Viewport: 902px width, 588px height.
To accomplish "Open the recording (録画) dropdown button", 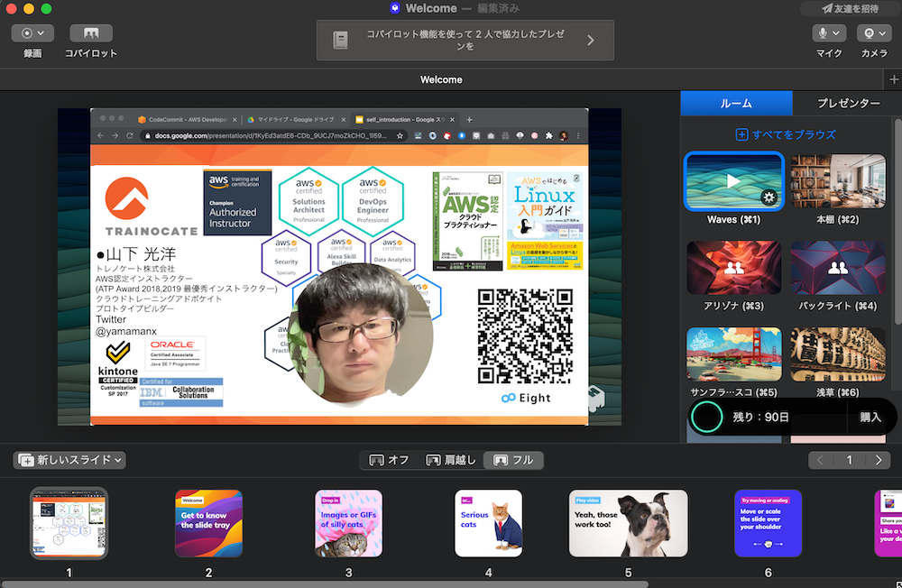I will point(32,33).
